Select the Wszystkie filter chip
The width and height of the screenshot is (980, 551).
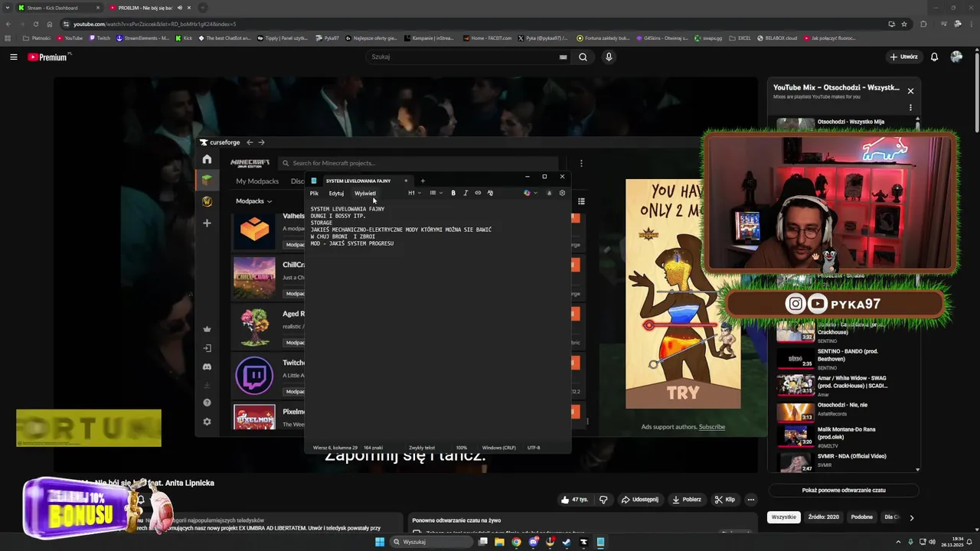(784, 517)
